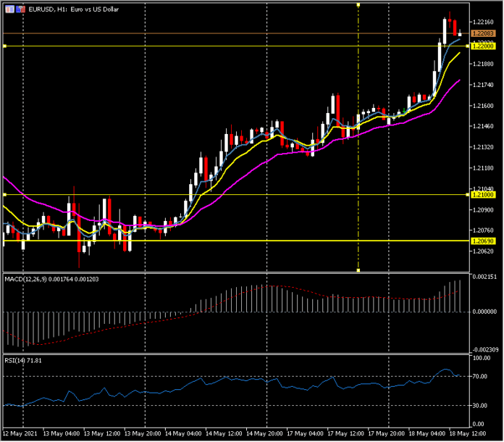The image size is (504, 442).
Task: Click the 1.22160 price scale value
Action: [483, 22]
